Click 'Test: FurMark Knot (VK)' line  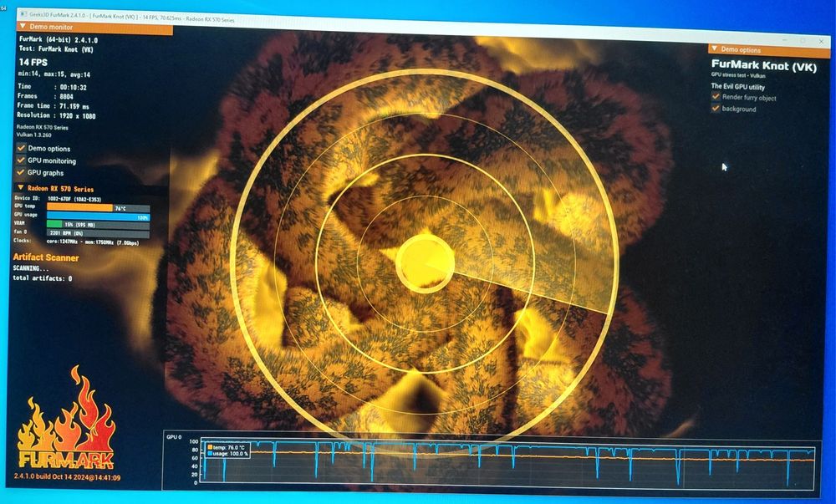(56, 49)
